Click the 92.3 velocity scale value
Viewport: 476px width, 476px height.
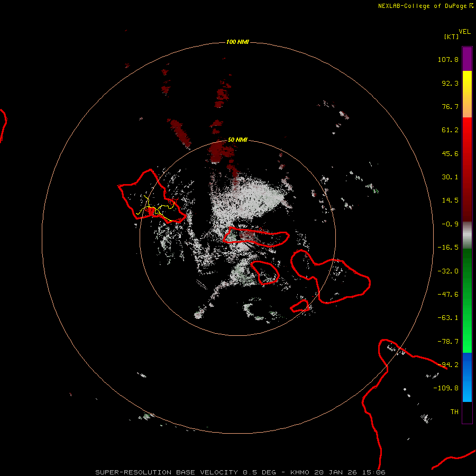pyautogui.click(x=450, y=83)
